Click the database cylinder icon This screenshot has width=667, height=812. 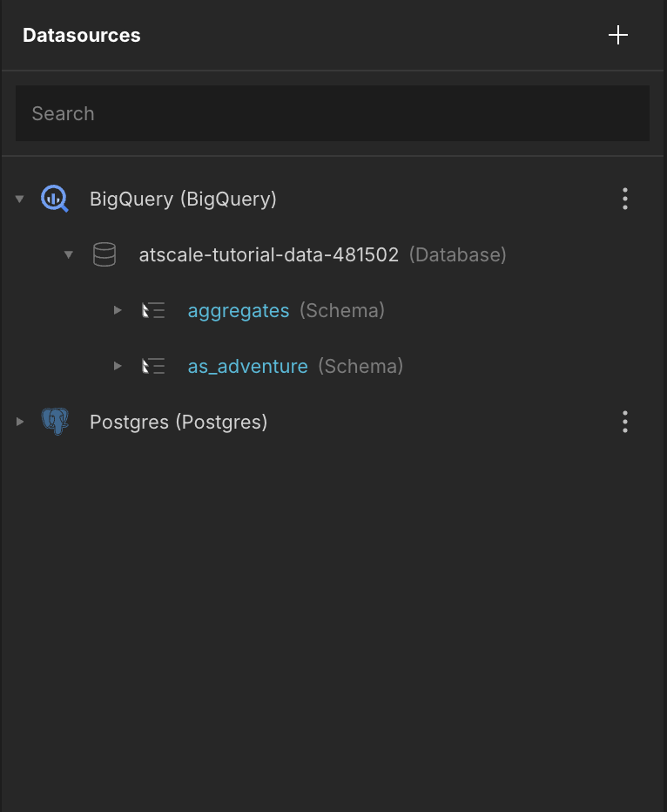(x=104, y=254)
